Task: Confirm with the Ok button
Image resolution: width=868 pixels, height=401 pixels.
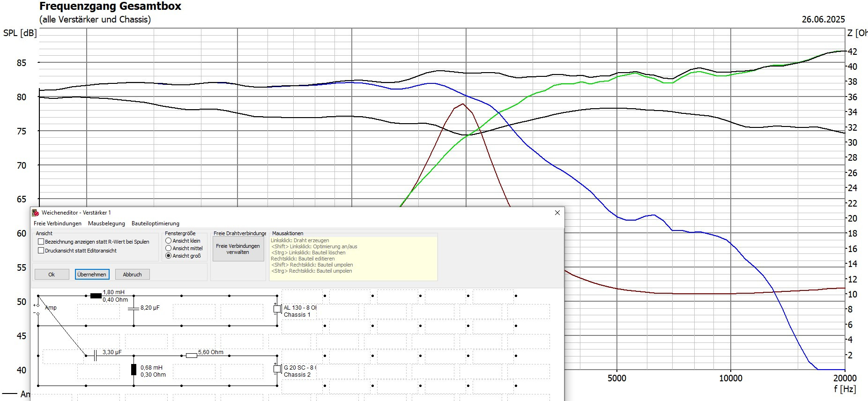Action: (52, 275)
